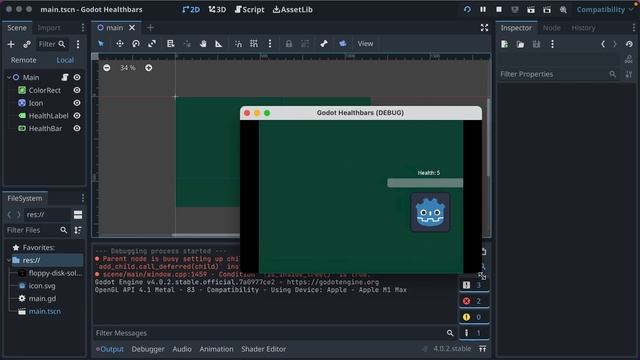Instantiate a child scene link icon
The width and height of the screenshot is (640, 360).
pos(27,44)
